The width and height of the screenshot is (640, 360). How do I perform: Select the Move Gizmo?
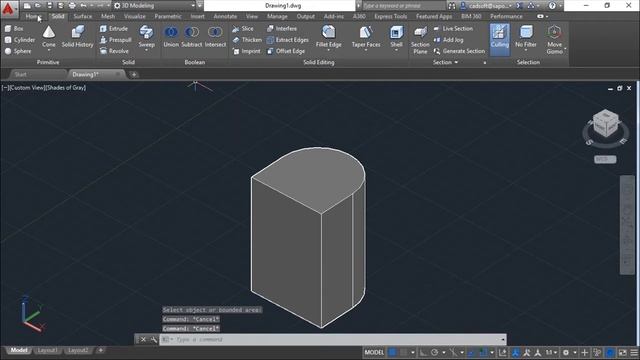coord(554,39)
